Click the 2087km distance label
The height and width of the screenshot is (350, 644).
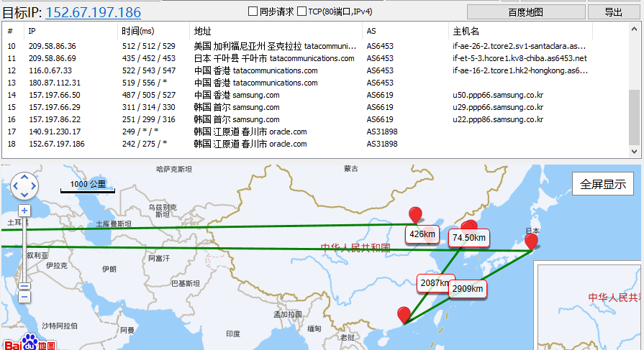click(434, 283)
